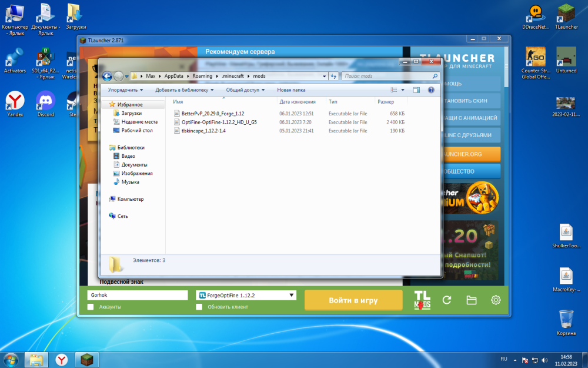The height and width of the screenshot is (368, 588).
Task: Open Общий доступ dropdown
Action: tap(245, 90)
